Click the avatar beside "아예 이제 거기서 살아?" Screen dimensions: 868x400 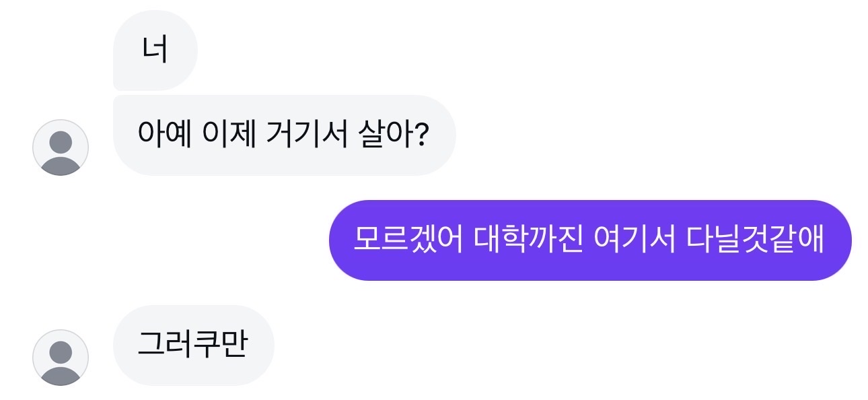pyautogui.click(x=61, y=147)
